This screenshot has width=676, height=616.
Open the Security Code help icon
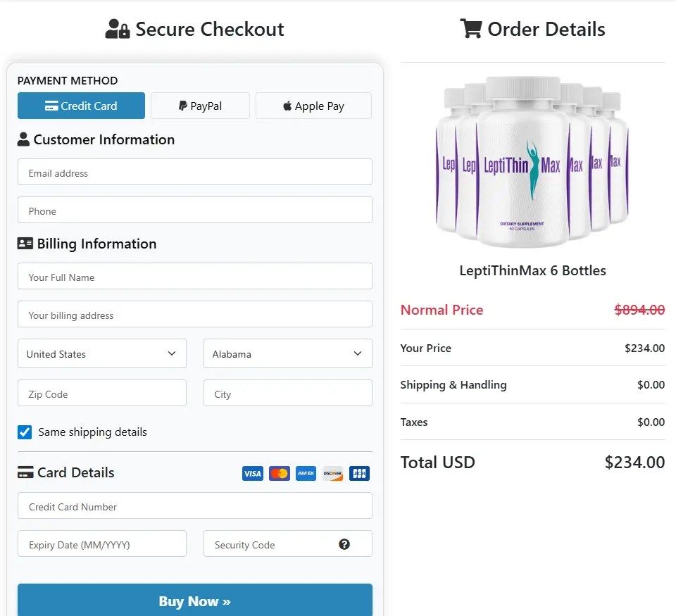(344, 543)
